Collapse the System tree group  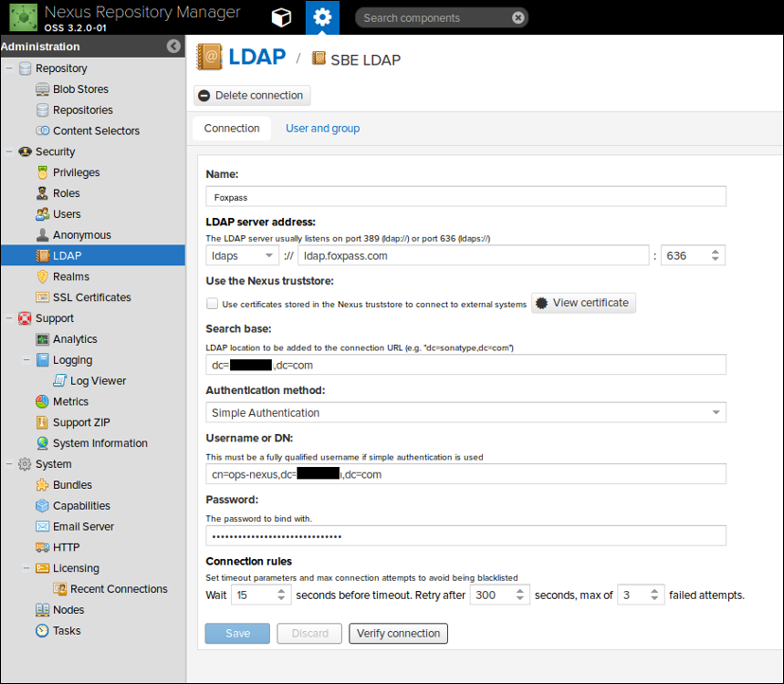tap(9, 464)
